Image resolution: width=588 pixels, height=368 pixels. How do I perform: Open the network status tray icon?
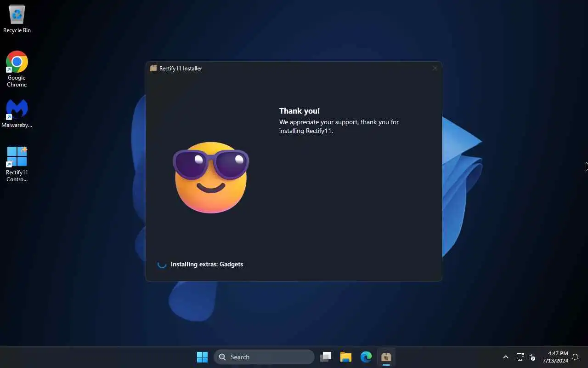[520, 357]
